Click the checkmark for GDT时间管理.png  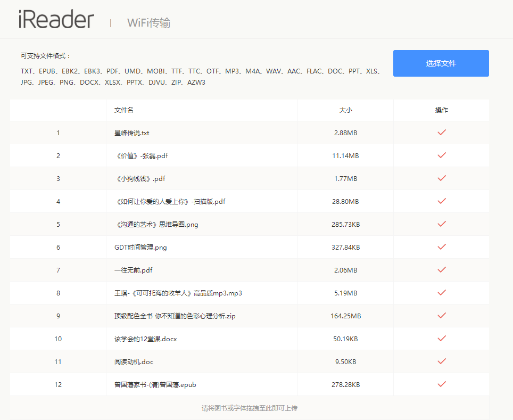(442, 247)
